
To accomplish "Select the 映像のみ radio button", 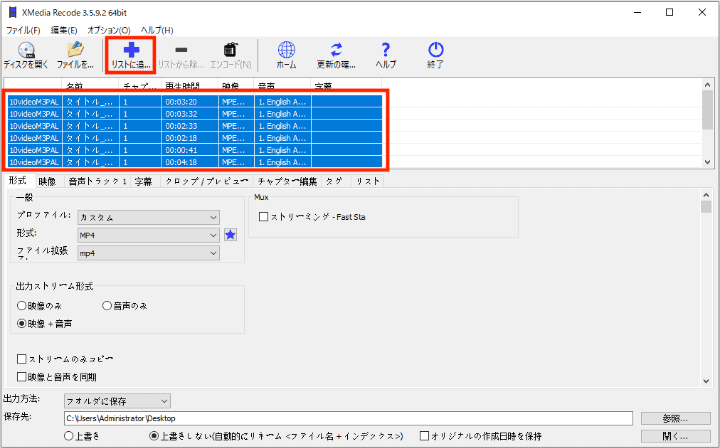I will point(22,305).
